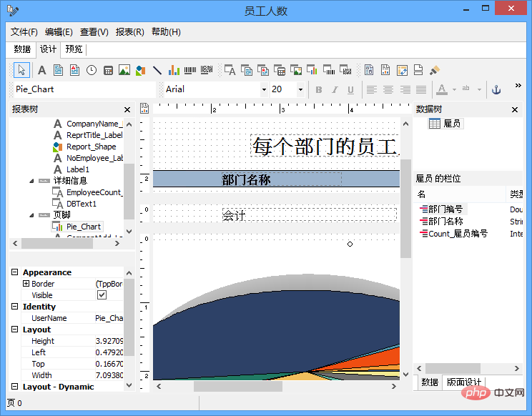Collapse the 详细信息 tree node
The height and width of the screenshot is (416, 532).
pyautogui.click(x=31, y=181)
